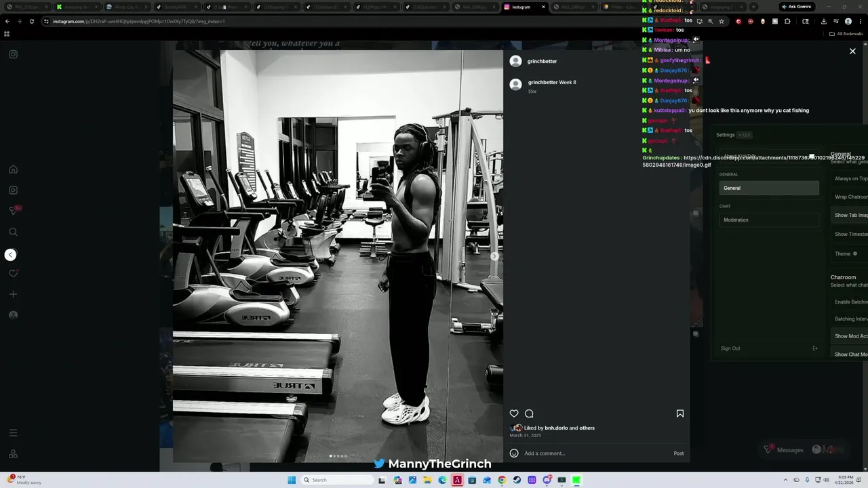
Task: View the others who liked the post
Action: coord(587,428)
